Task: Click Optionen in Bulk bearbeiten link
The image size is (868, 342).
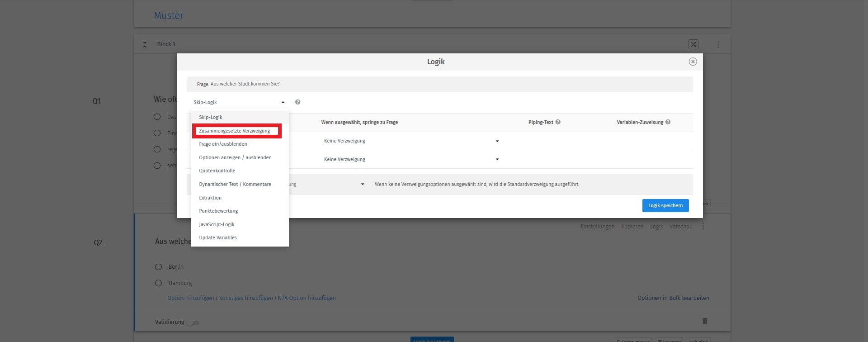Action: tap(673, 298)
